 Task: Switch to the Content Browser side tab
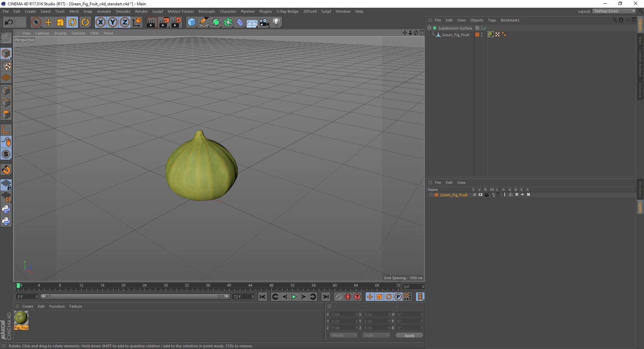pyautogui.click(x=640, y=63)
